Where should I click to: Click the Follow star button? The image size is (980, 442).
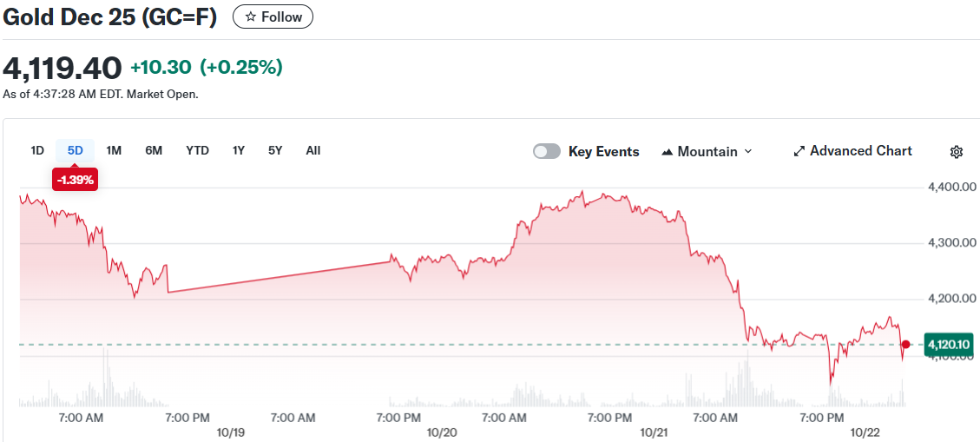point(273,16)
